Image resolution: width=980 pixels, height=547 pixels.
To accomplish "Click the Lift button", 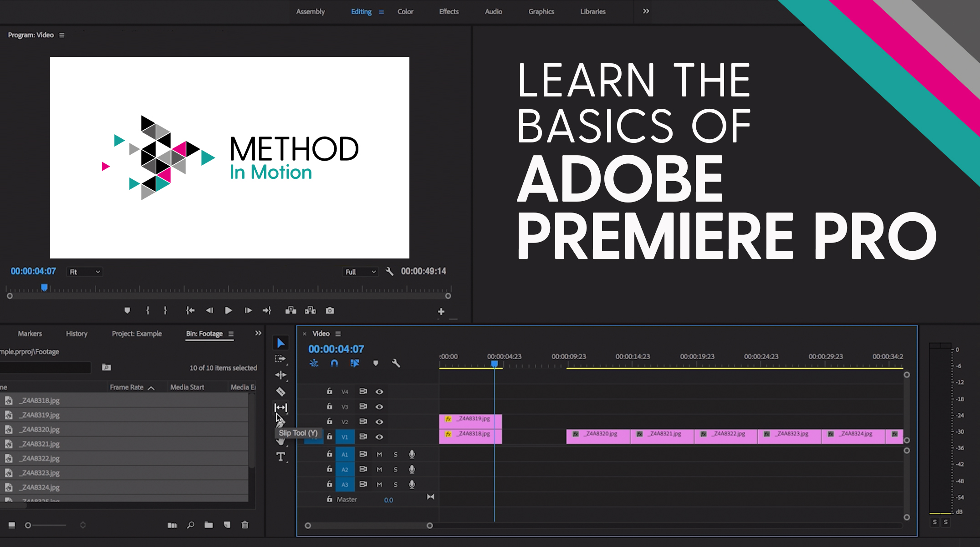I will click(291, 310).
